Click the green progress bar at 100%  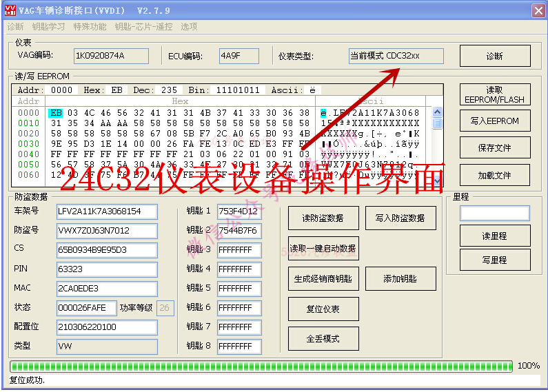261,366
